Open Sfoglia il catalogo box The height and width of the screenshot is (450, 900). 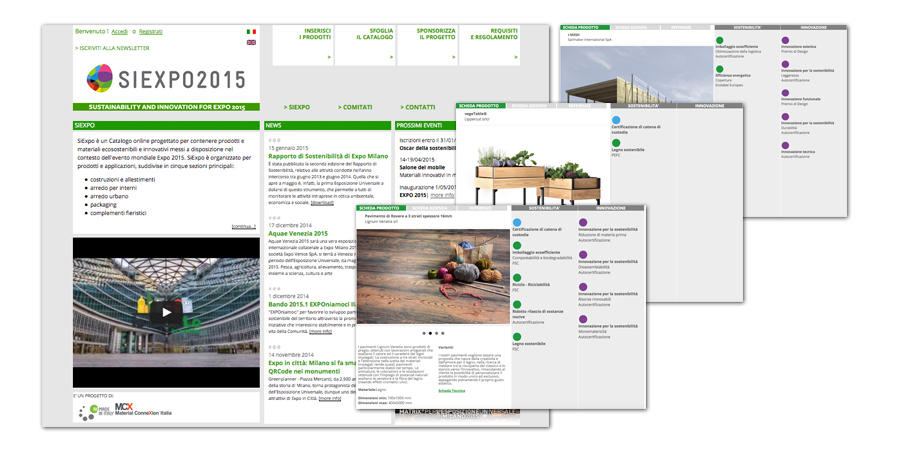tap(365, 45)
